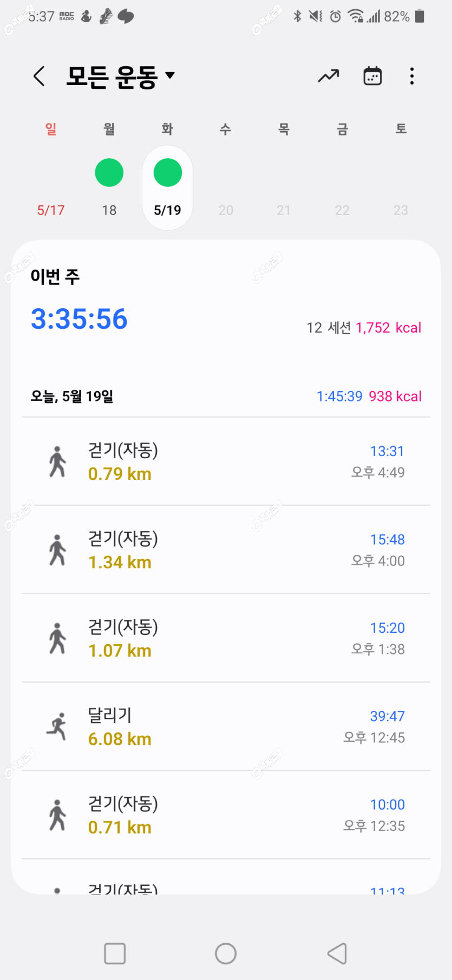The height and width of the screenshot is (980, 452).
Task: Expand the 모든 운동 dropdown arrow
Action: 170,75
